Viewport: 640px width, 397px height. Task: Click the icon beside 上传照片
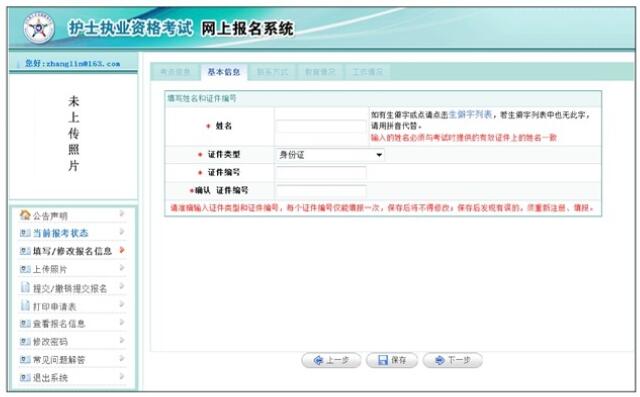pyautogui.click(x=25, y=269)
